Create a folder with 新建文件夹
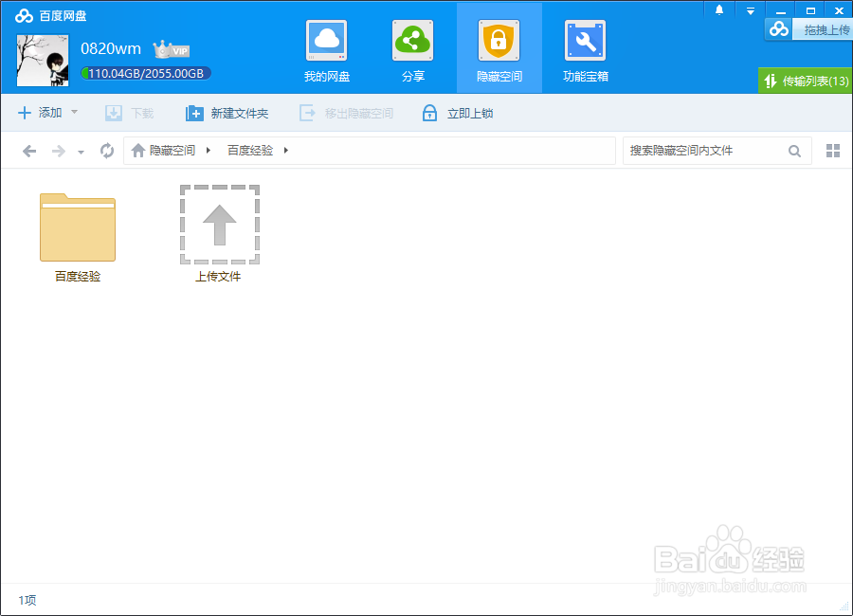853x616 pixels. (227, 113)
